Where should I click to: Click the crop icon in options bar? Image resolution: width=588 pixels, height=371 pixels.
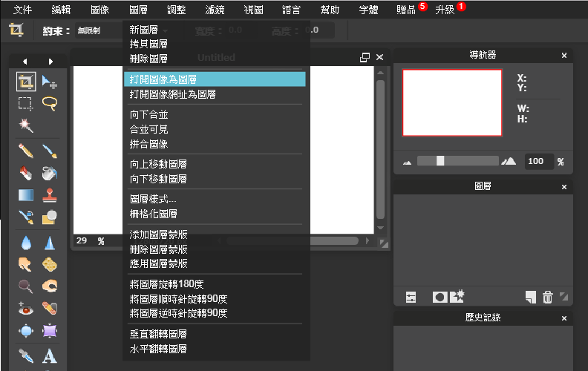coord(16,30)
